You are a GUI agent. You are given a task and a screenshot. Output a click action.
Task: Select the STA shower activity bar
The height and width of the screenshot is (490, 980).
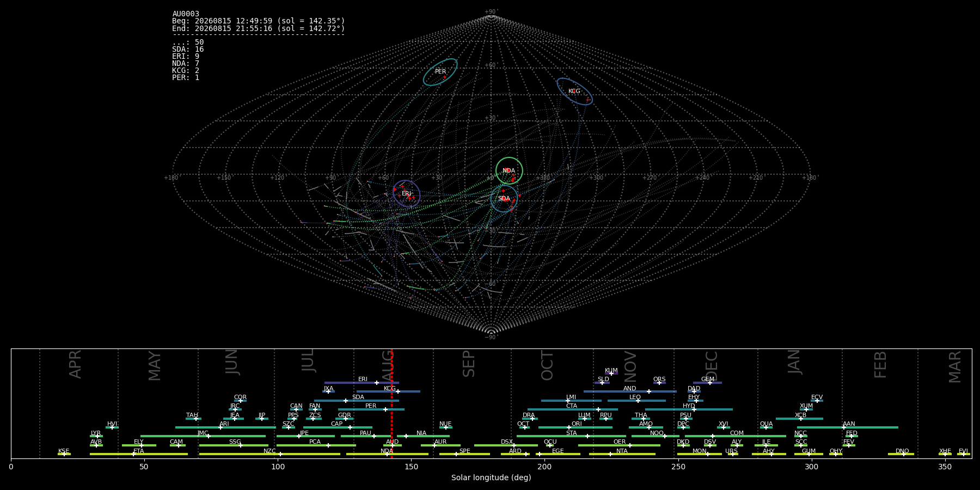572,436
